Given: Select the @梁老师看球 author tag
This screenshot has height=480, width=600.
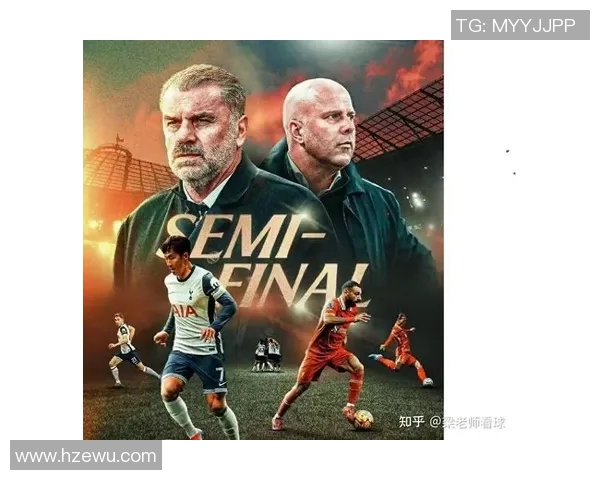Looking at the screenshot, I should point(467,422).
